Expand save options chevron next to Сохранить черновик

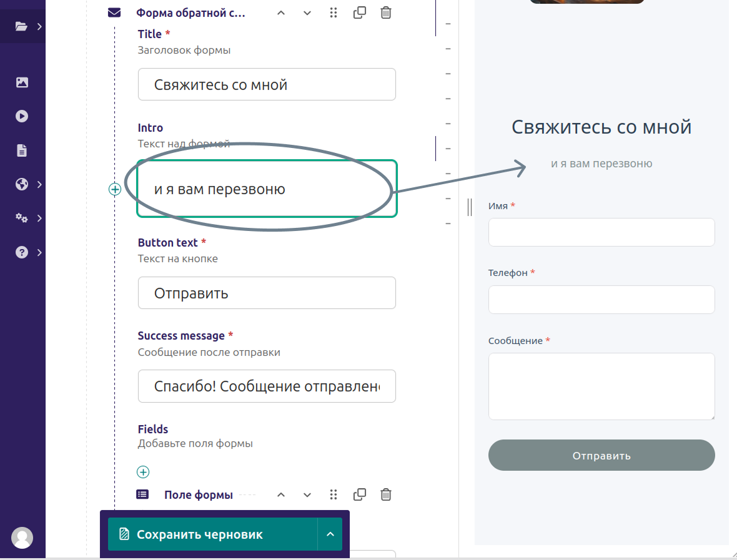pyautogui.click(x=330, y=534)
